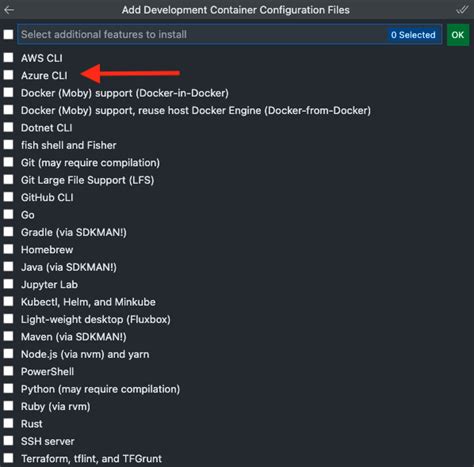The height and width of the screenshot is (467, 474).
Task: Enable the Go checkbox
Action: pos(8,214)
